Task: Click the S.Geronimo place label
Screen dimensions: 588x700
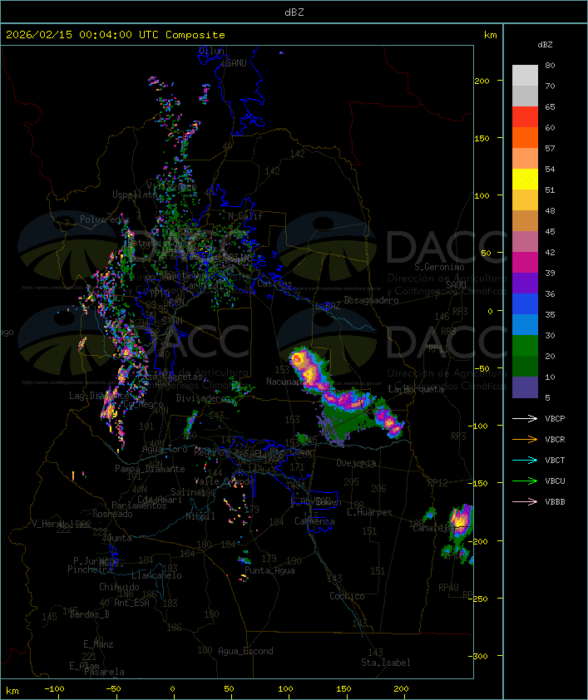Action: tap(439, 267)
